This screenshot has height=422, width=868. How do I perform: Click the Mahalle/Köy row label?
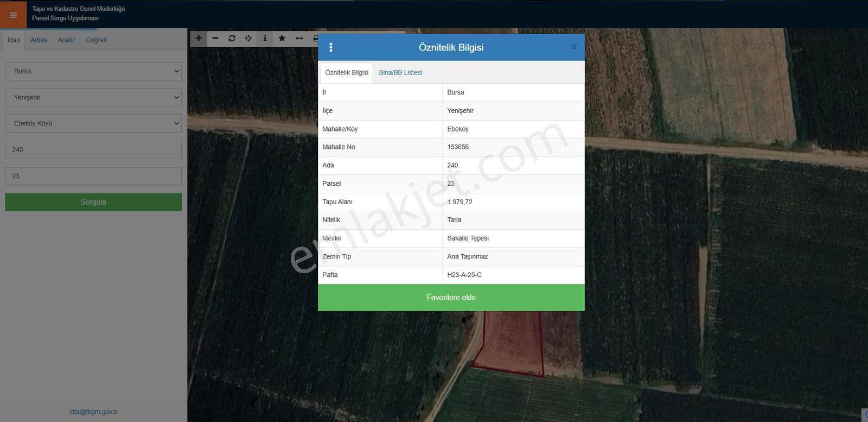(340, 129)
